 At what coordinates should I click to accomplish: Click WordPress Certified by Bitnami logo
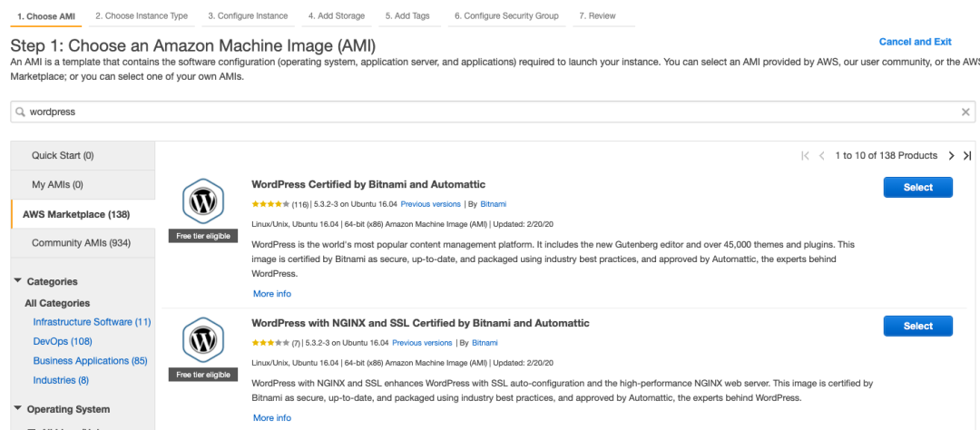click(x=203, y=202)
